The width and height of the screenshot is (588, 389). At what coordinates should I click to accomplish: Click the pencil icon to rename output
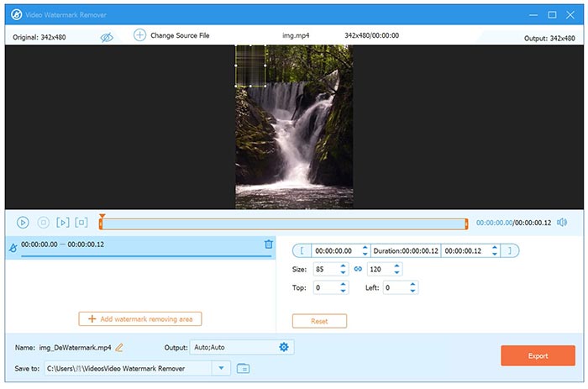coord(119,347)
